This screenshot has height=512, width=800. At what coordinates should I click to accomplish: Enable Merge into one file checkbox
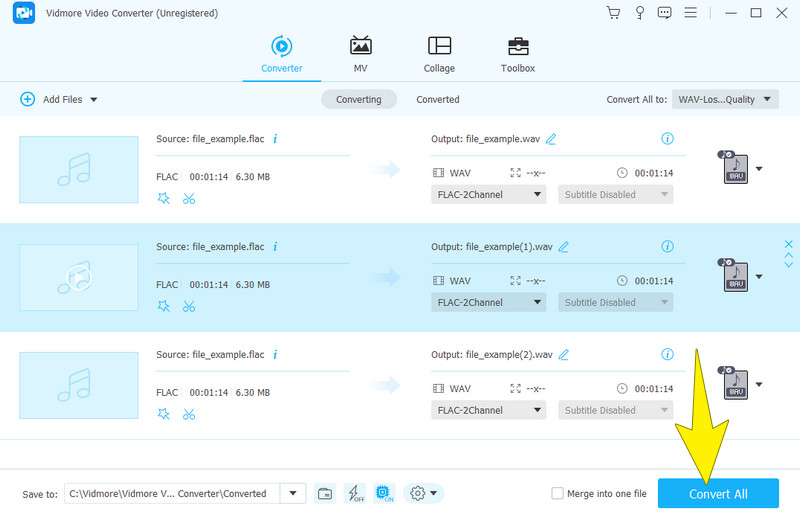[558, 493]
